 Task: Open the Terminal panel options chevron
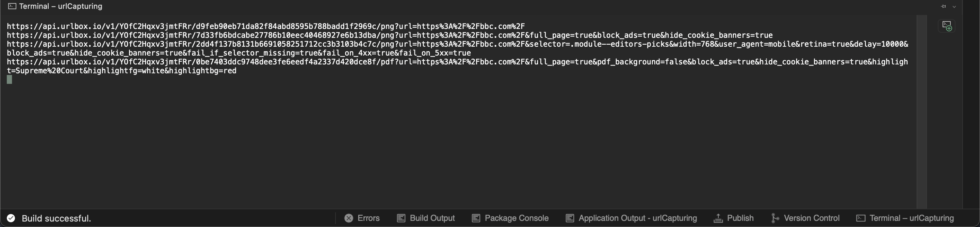click(954, 6)
